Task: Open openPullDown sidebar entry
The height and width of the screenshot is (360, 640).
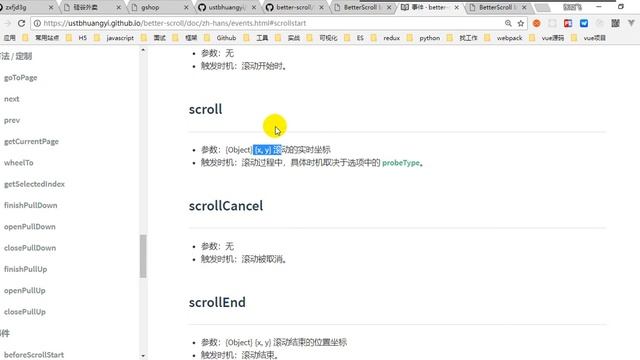Action: [x=30, y=227]
